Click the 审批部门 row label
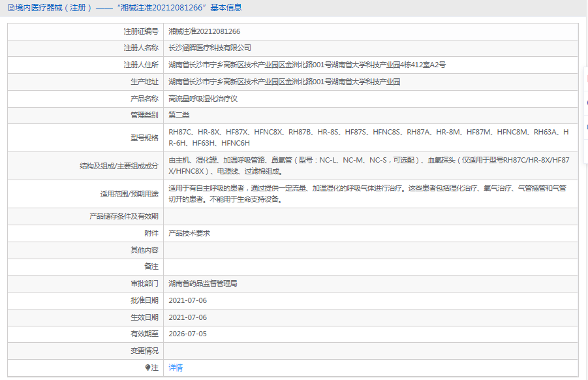588x380 pixels. click(144, 283)
